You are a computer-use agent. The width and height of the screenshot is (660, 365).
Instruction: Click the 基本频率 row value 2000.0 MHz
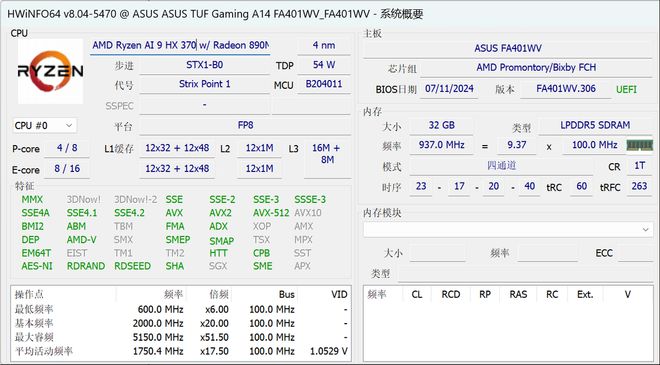158,324
